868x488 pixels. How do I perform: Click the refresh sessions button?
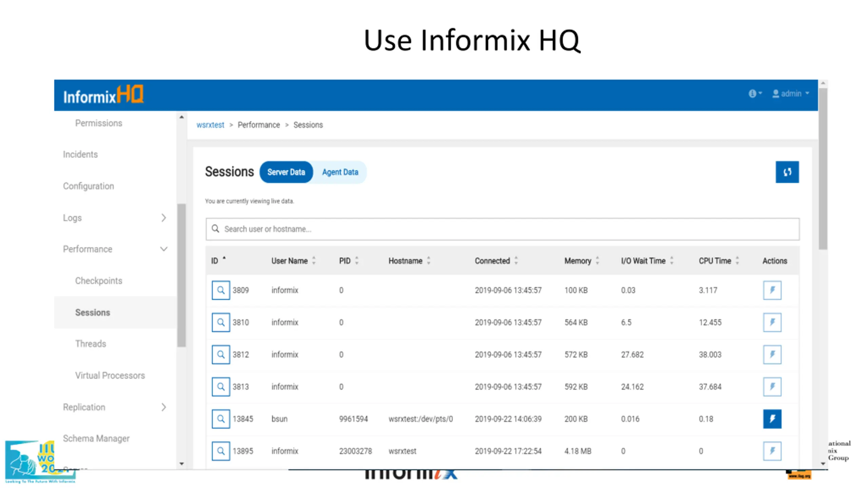click(x=787, y=172)
